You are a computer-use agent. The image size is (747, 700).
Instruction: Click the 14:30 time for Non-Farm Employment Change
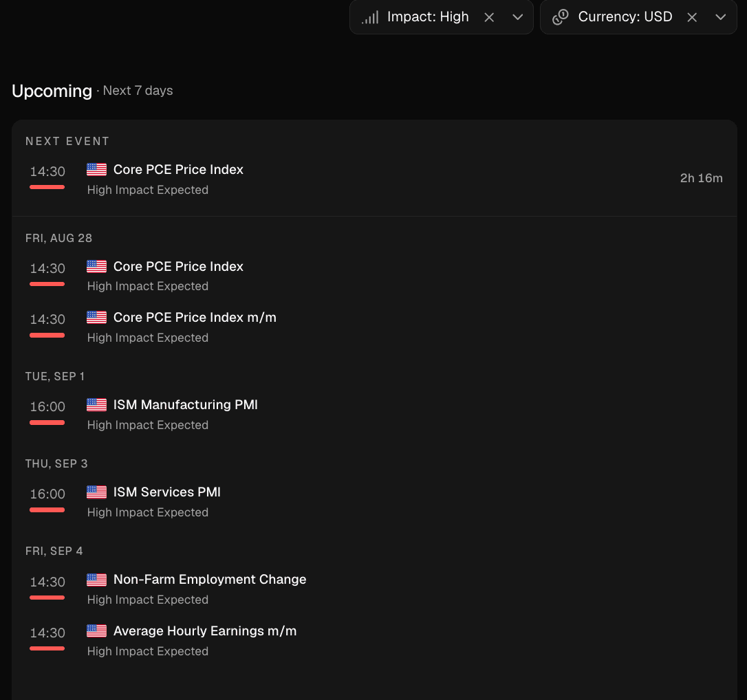pyautogui.click(x=47, y=582)
